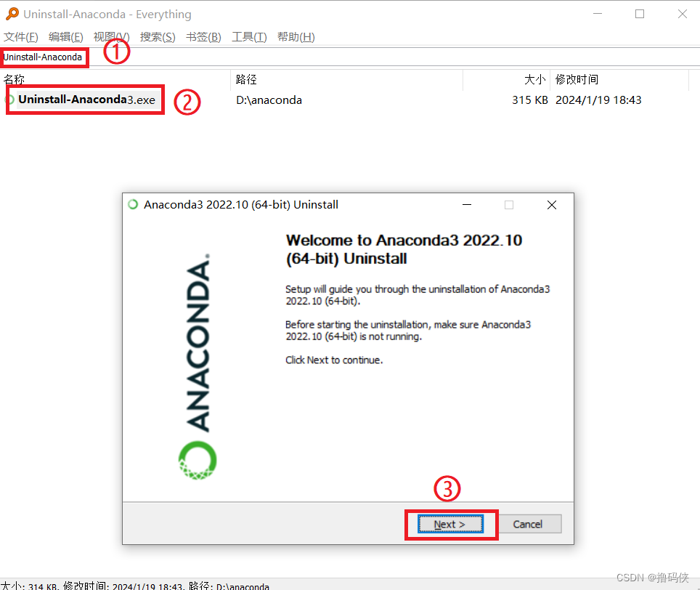Sort results by 修改时间 column header
Screen dimensions: 700x590
coord(619,79)
